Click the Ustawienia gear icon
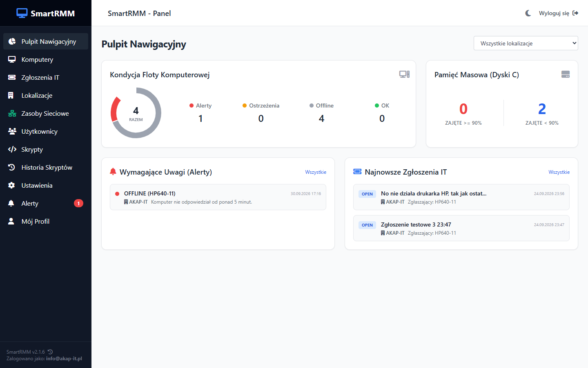Image resolution: width=588 pixels, height=368 pixels. pos(11,185)
